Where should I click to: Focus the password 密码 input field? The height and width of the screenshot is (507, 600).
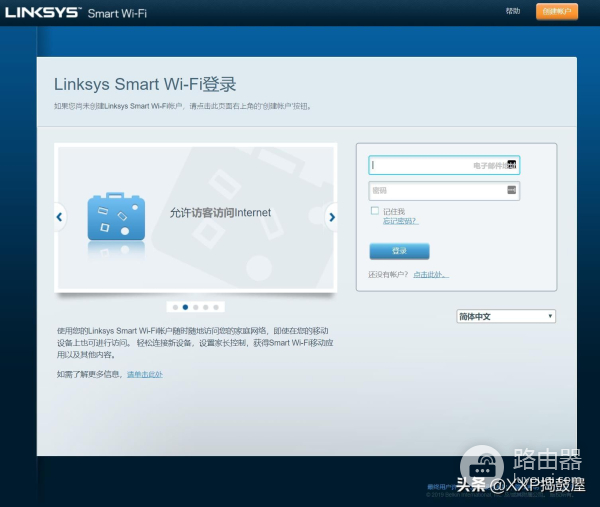click(x=444, y=191)
